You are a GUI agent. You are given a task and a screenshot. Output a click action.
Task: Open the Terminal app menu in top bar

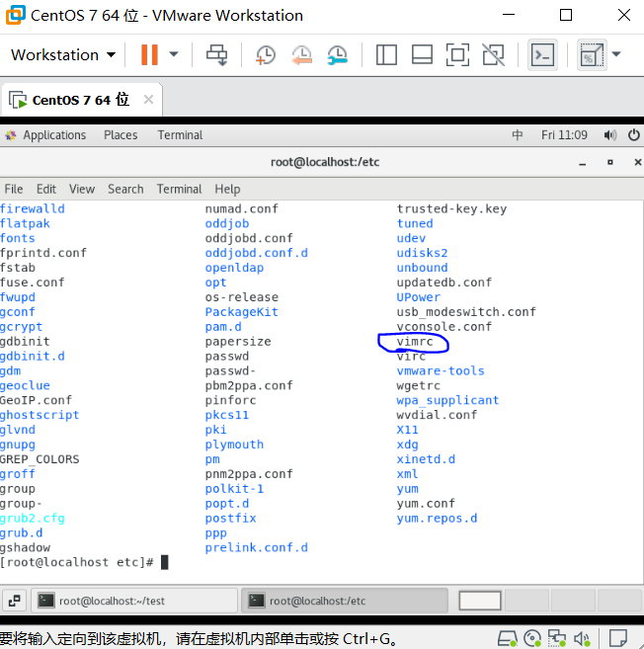[x=180, y=135]
